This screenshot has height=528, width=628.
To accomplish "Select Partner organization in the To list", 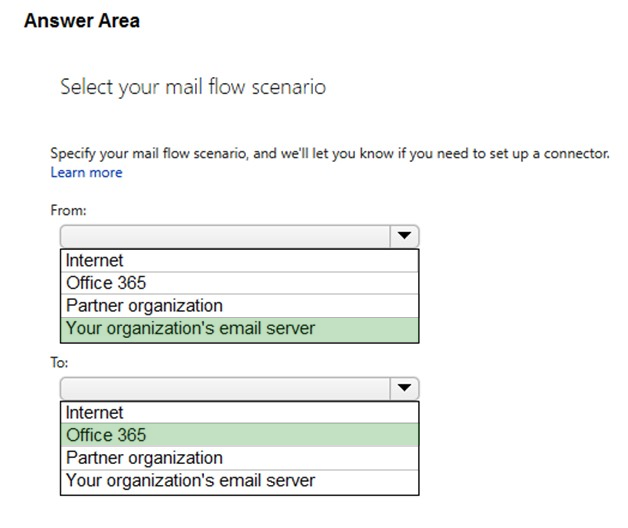I will tap(240, 458).
